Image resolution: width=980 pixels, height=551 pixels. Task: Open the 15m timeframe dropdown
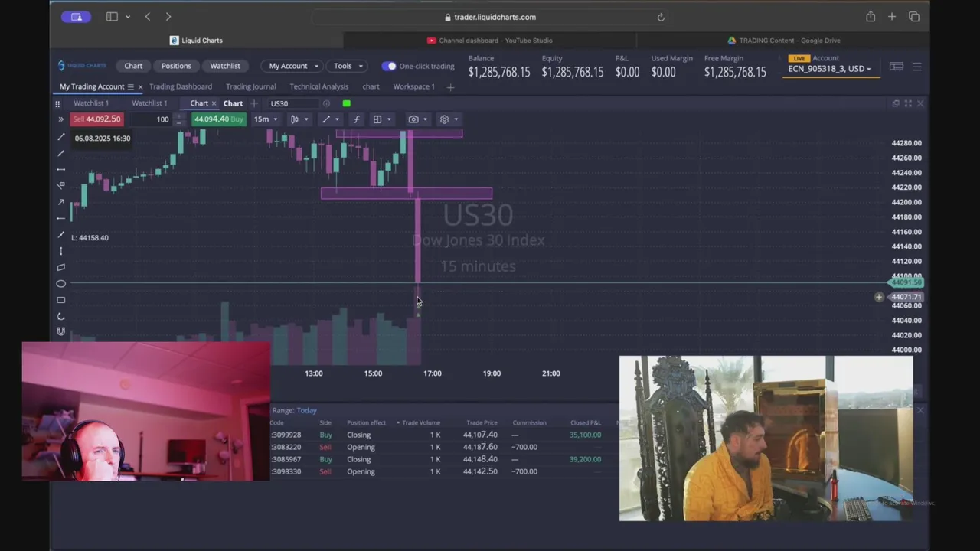266,119
